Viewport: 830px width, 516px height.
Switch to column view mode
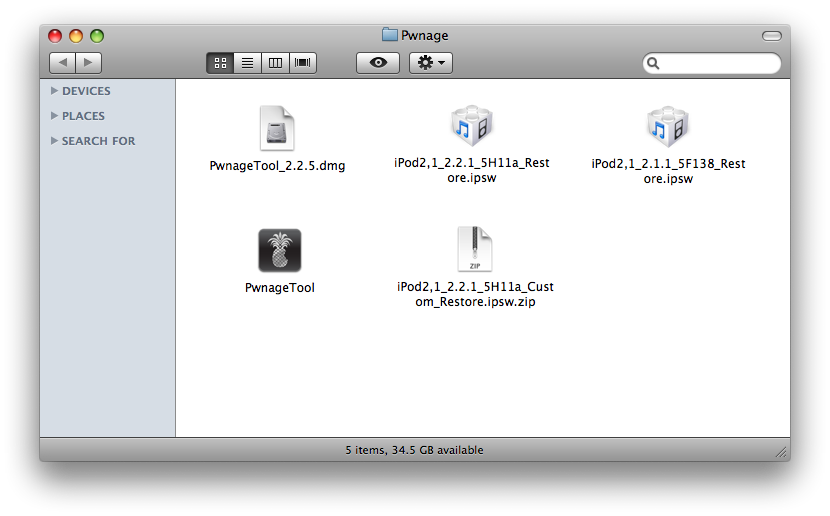[x=275, y=63]
